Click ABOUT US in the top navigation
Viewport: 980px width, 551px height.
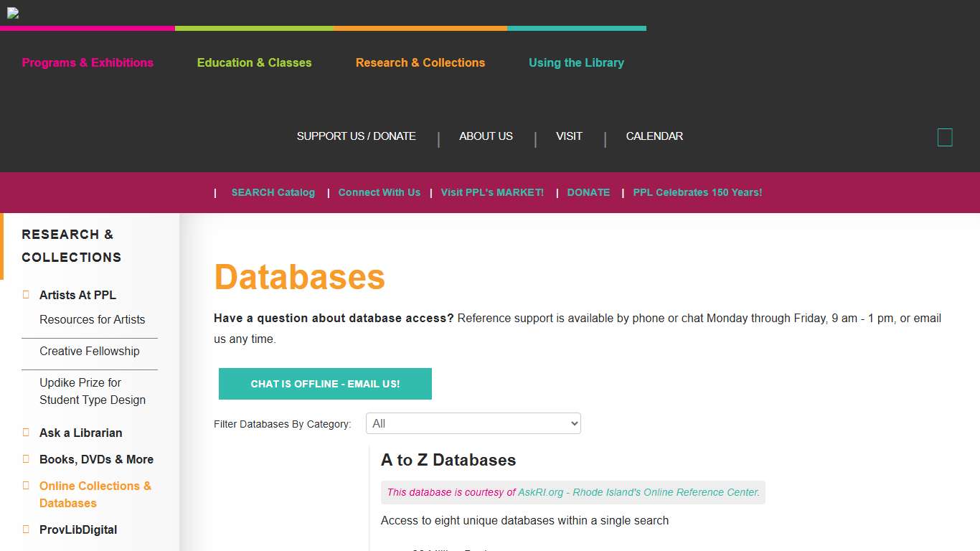[x=486, y=136]
